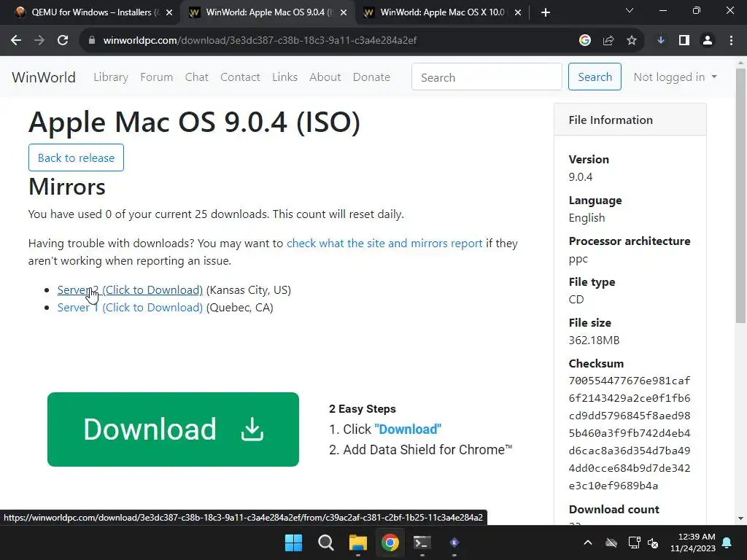The width and height of the screenshot is (747, 560).
Task: Open the Chrome profile icon
Action: click(x=708, y=41)
